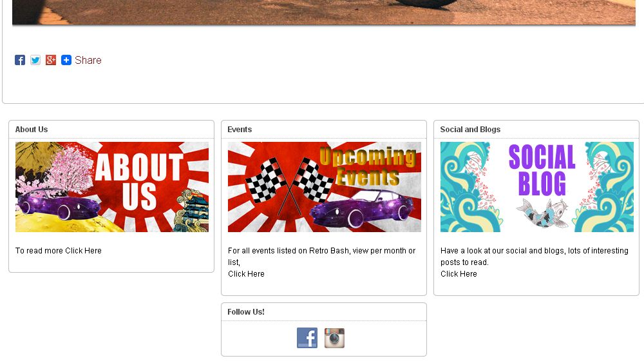Click the Events panel heading
This screenshot has width=644, height=363.
click(x=240, y=130)
